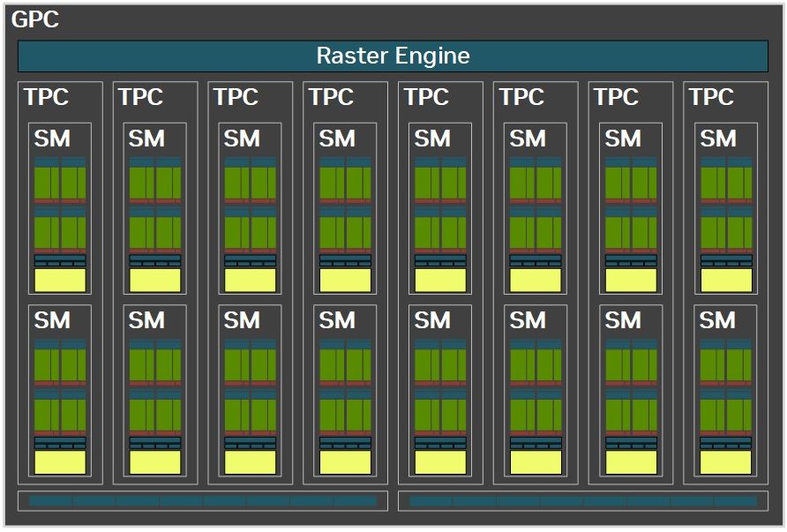Click the fourth TPC label from left
Image resolution: width=787 pixels, height=532 pixels.
[331, 97]
